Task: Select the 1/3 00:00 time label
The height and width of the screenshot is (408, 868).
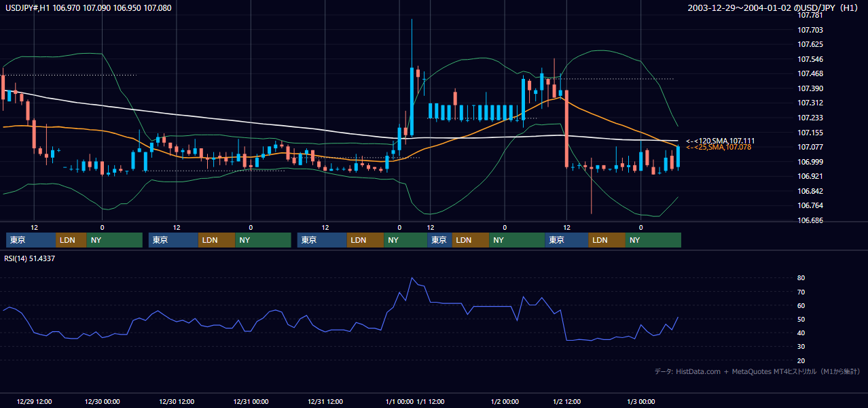Action: (640, 401)
